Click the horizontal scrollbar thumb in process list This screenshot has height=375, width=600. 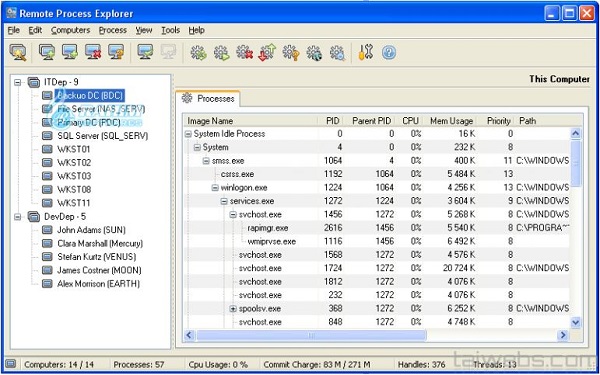pos(311,336)
